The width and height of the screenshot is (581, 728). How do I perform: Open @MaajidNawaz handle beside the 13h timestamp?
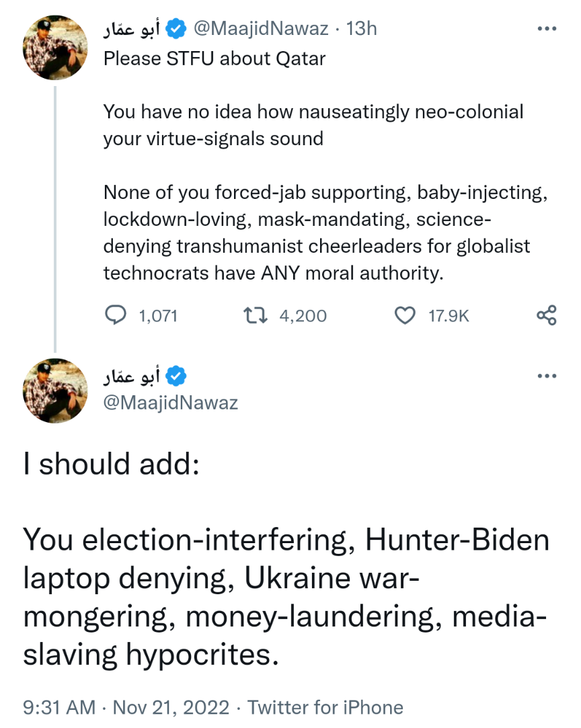[261, 29]
